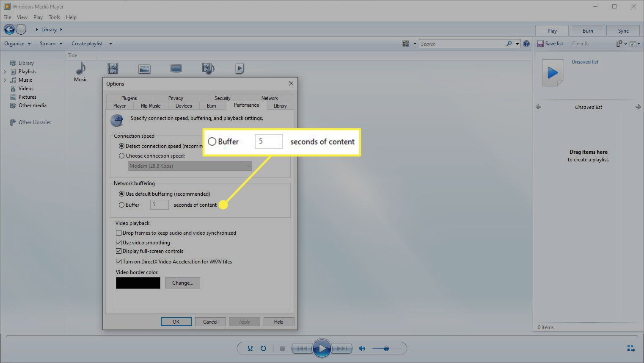
Task: Open the Library breadcrumb dropdown arrow
Action: point(61,30)
